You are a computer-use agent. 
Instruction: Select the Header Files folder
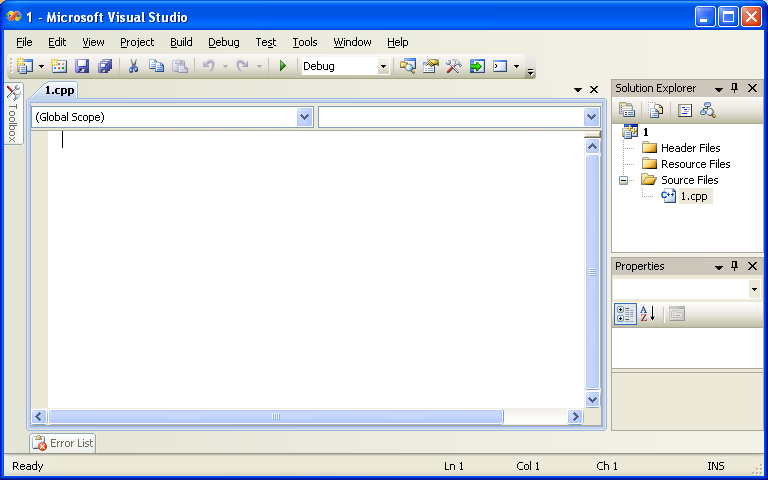point(691,148)
